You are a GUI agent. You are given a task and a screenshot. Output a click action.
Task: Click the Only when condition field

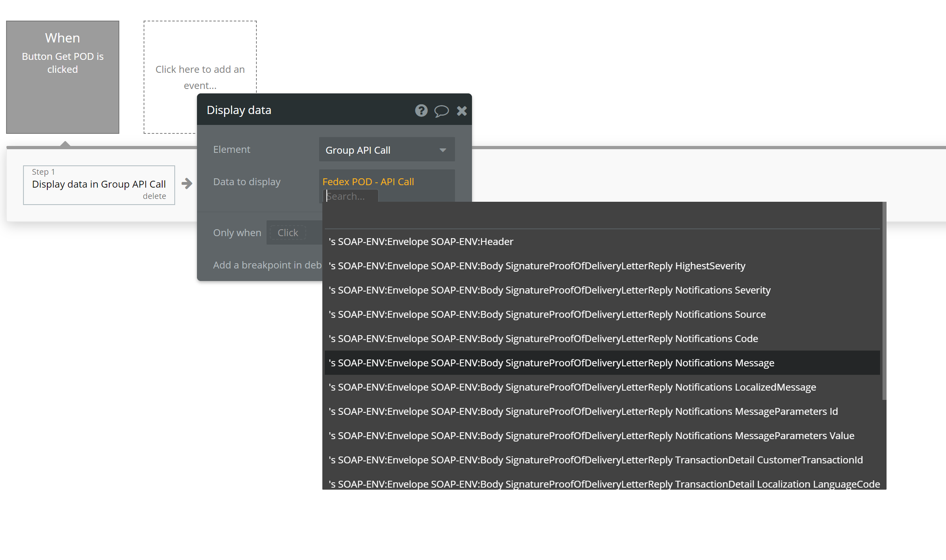pos(288,233)
